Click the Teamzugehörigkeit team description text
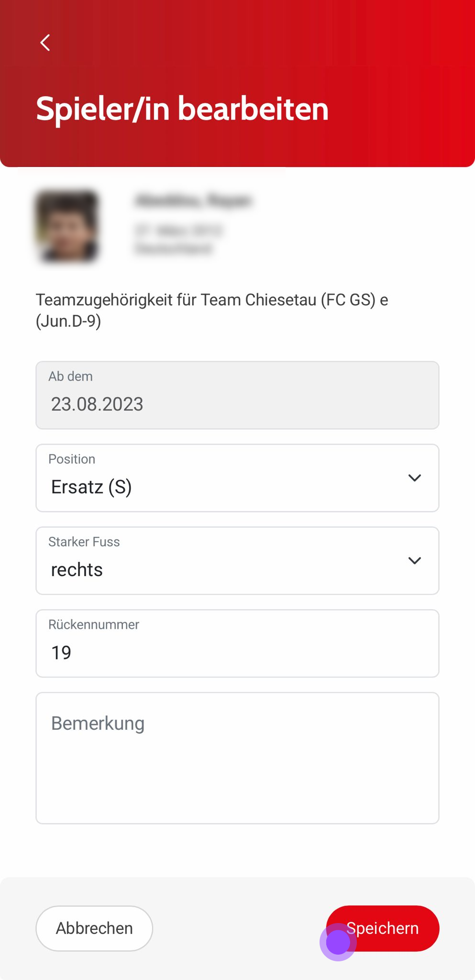475x980 pixels. (212, 310)
